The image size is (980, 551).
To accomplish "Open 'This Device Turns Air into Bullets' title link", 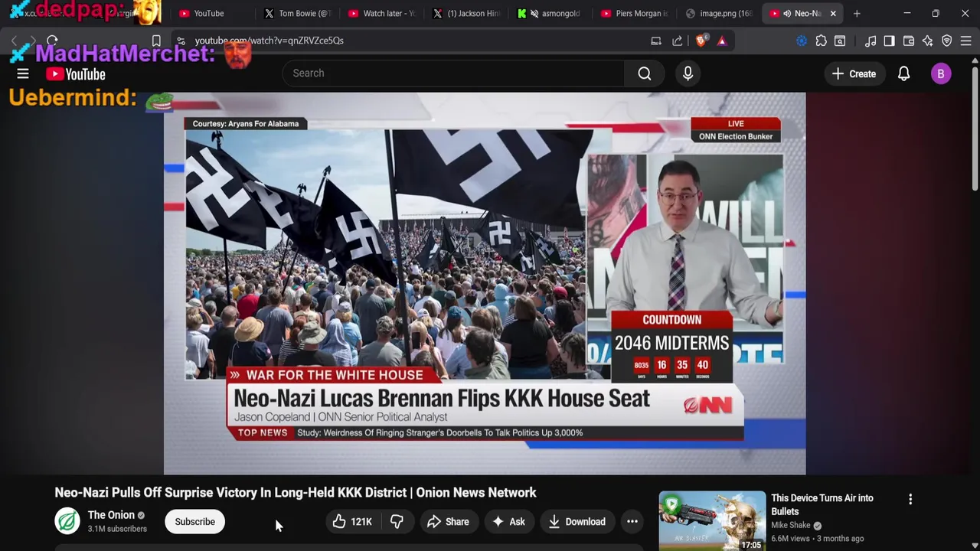I will [822, 504].
